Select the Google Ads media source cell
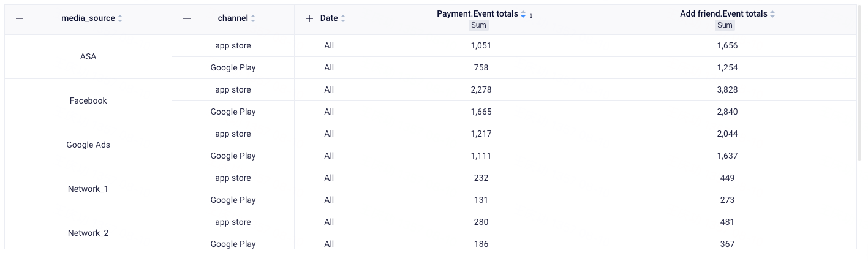Viewport: 868px width, 261px height. click(88, 145)
